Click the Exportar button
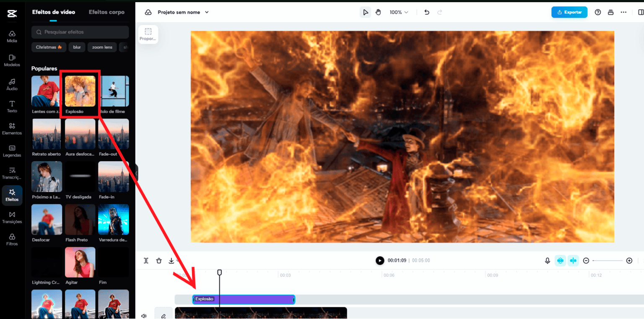 (x=569, y=12)
